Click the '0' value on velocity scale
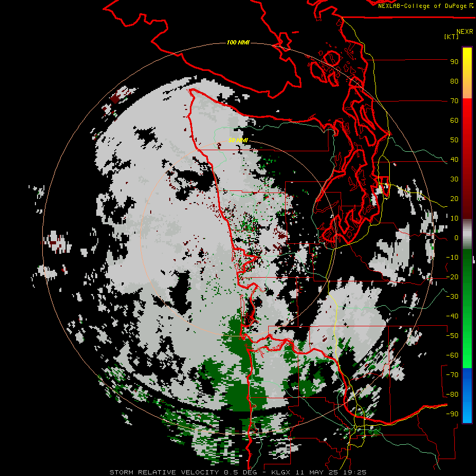Screen dimensions: 476x476 click(456, 238)
